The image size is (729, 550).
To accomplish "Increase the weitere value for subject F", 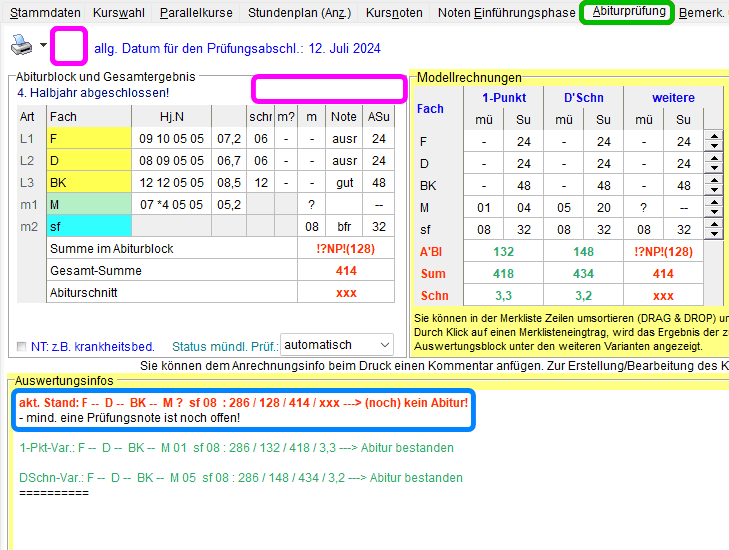I will [x=714, y=137].
